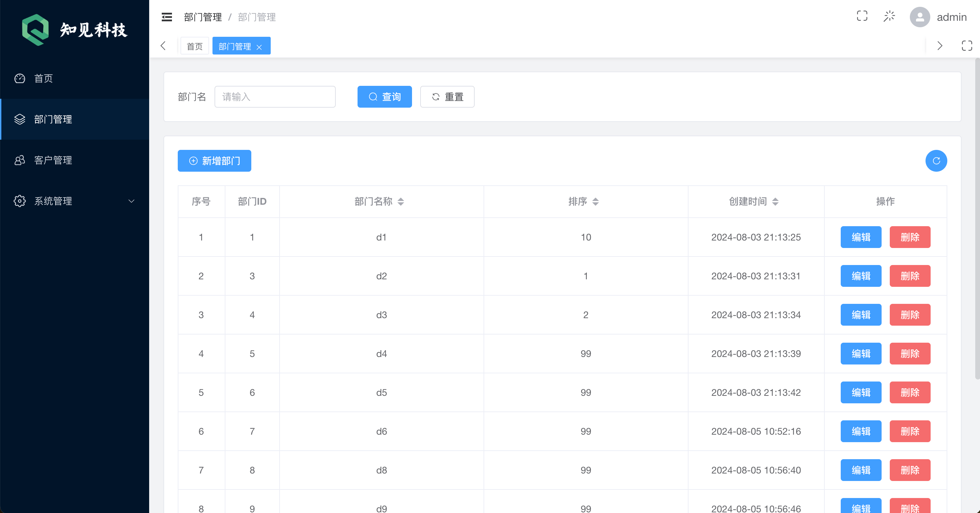980x513 pixels.
Task: Open 系统管理 menu in sidebar
Action: (x=75, y=201)
